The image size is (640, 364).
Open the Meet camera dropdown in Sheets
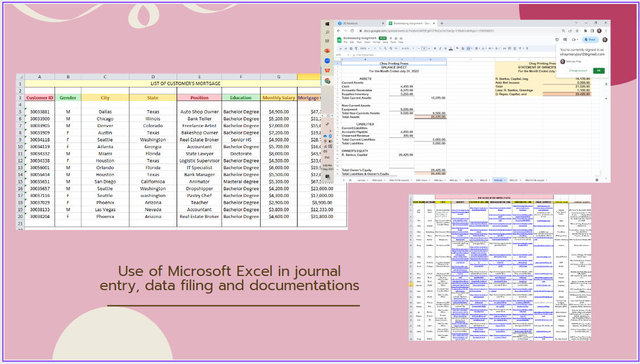[x=578, y=40]
